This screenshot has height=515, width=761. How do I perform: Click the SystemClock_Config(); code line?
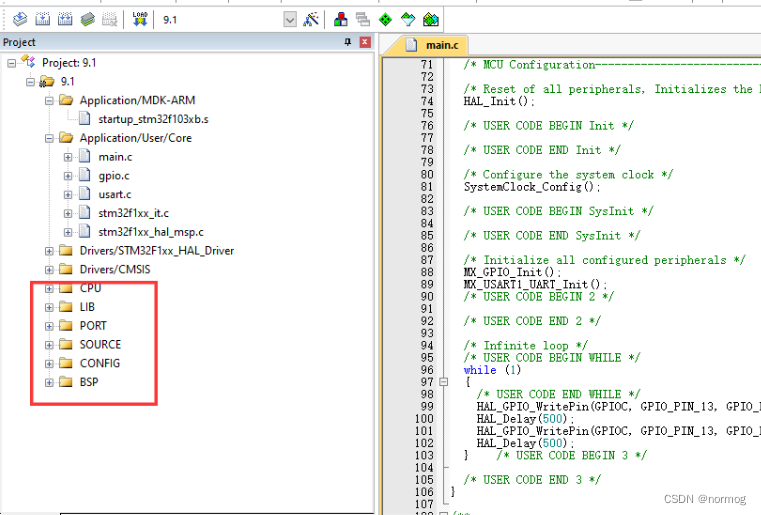532,187
